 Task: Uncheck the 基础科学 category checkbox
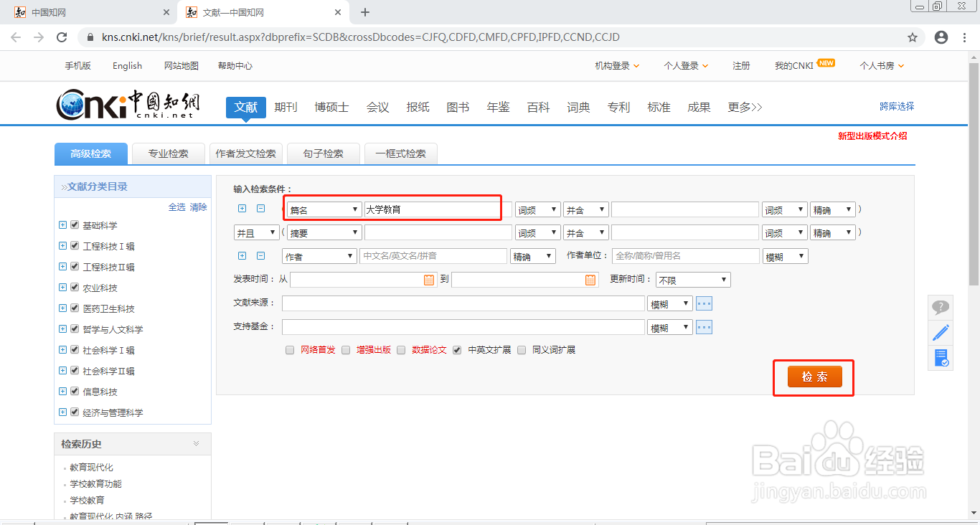[x=74, y=224]
